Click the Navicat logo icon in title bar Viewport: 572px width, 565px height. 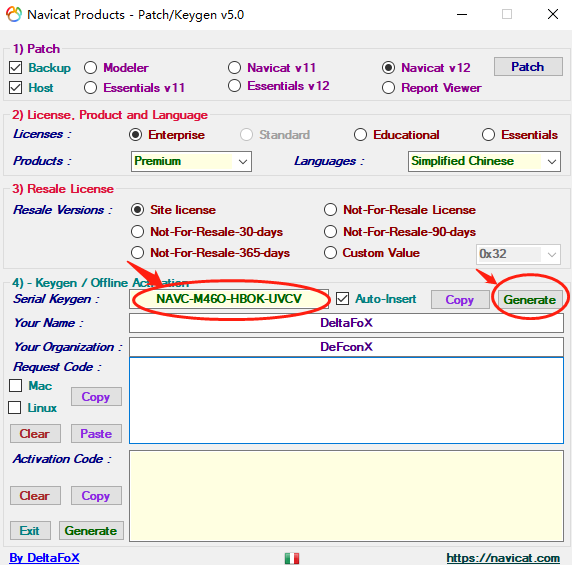click(14, 15)
